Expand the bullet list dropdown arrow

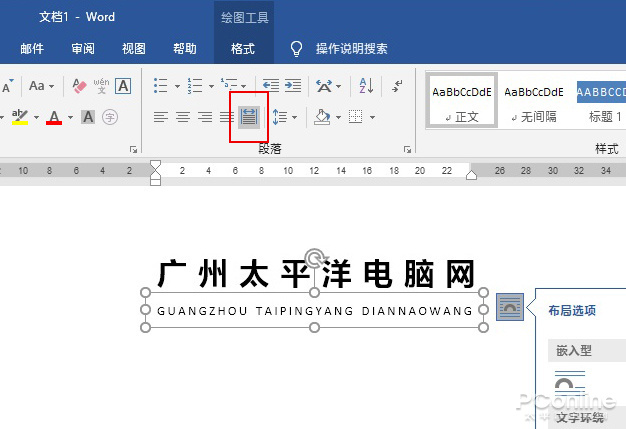pyautogui.click(x=177, y=86)
